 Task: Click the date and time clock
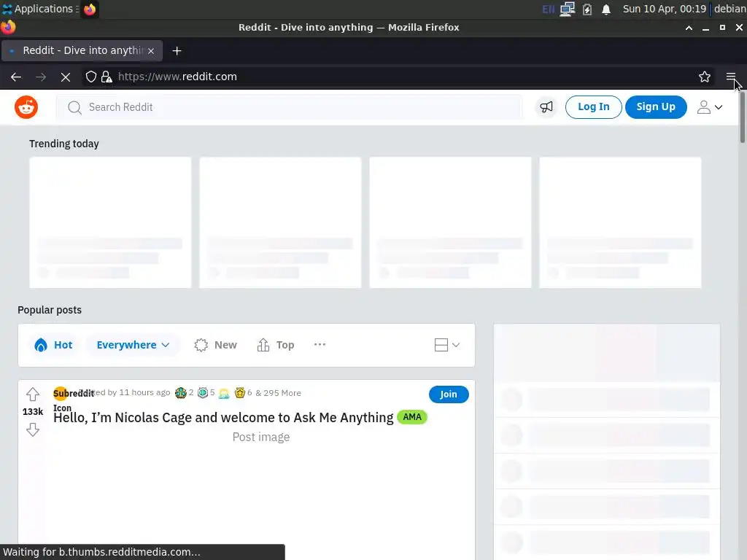coord(664,9)
